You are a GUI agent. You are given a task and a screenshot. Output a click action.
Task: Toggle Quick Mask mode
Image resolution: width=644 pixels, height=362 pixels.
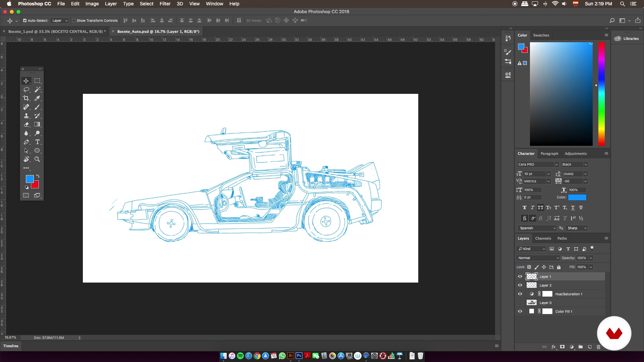pos(26,195)
